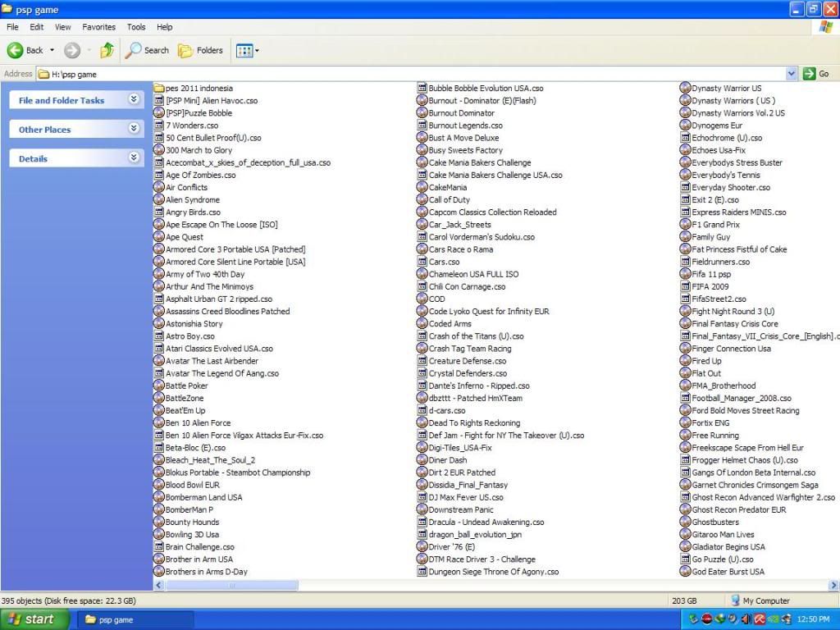Open the Tools menu

tap(136, 27)
